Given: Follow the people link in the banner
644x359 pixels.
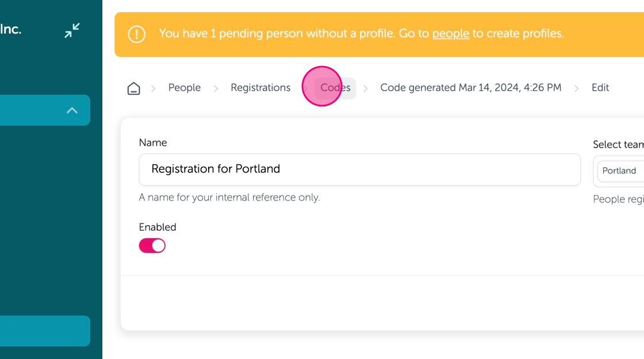Looking at the screenshot, I should 451,34.
